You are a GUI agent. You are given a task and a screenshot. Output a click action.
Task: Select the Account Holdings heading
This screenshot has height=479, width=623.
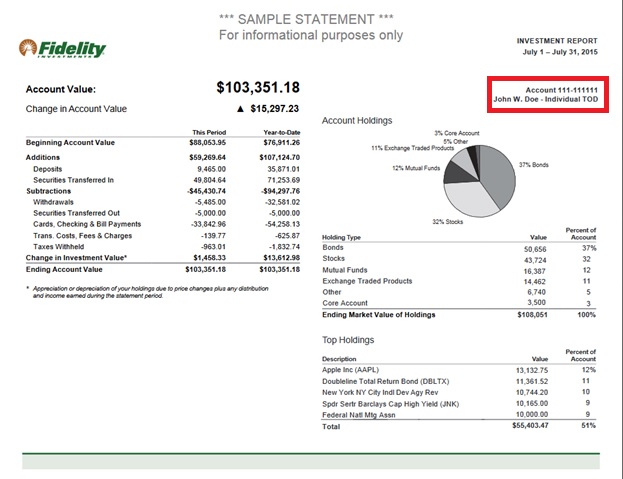(356, 120)
